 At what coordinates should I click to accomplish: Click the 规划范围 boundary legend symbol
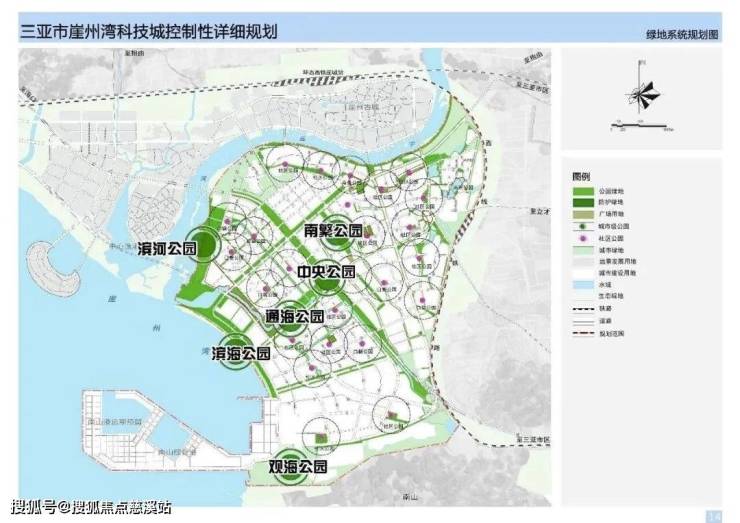point(583,334)
